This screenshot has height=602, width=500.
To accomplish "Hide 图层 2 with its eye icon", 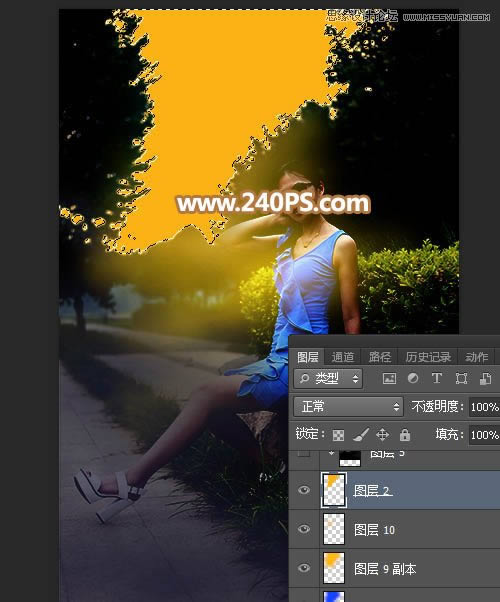I will (x=304, y=490).
